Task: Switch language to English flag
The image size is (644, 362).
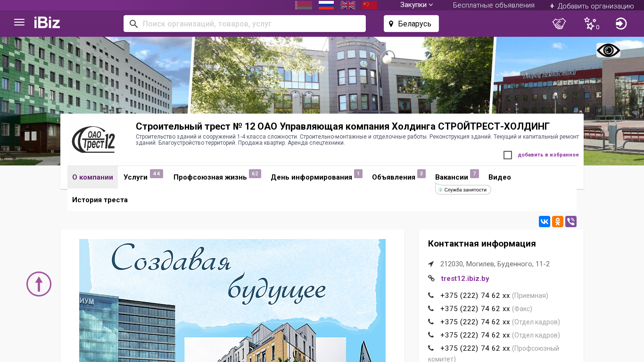Action: click(x=348, y=5)
